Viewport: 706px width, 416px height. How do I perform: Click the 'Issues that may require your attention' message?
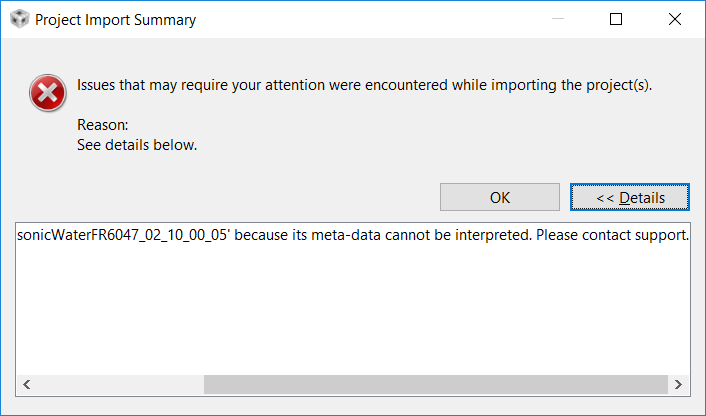point(364,84)
